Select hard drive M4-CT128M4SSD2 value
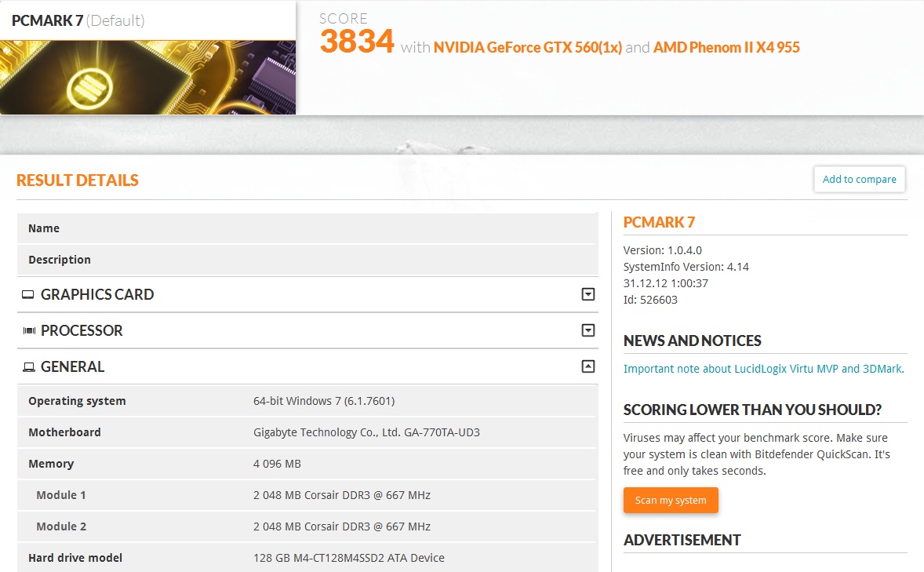This screenshot has height=572, width=924. click(349, 558)
